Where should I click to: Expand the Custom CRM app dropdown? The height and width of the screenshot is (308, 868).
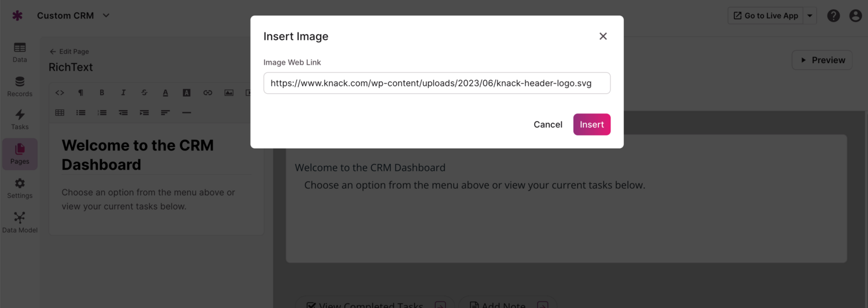pos(106,16)
